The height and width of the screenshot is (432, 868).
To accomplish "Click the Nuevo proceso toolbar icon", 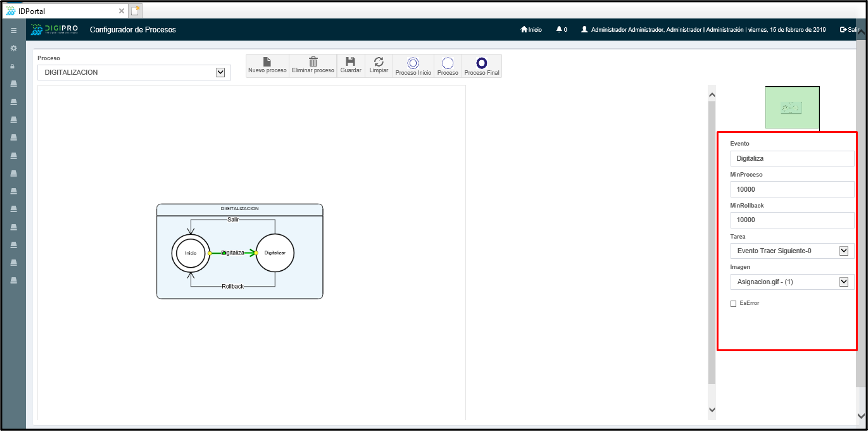I will (x=267, y=63).
